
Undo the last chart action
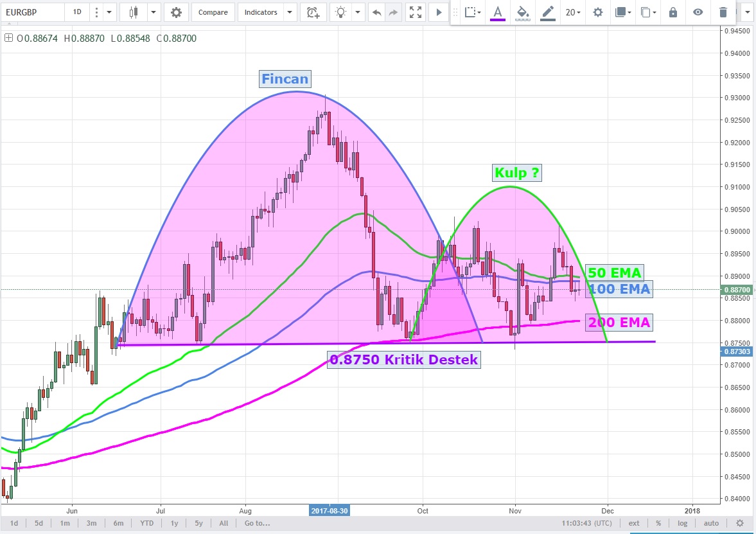pos(377,12)
